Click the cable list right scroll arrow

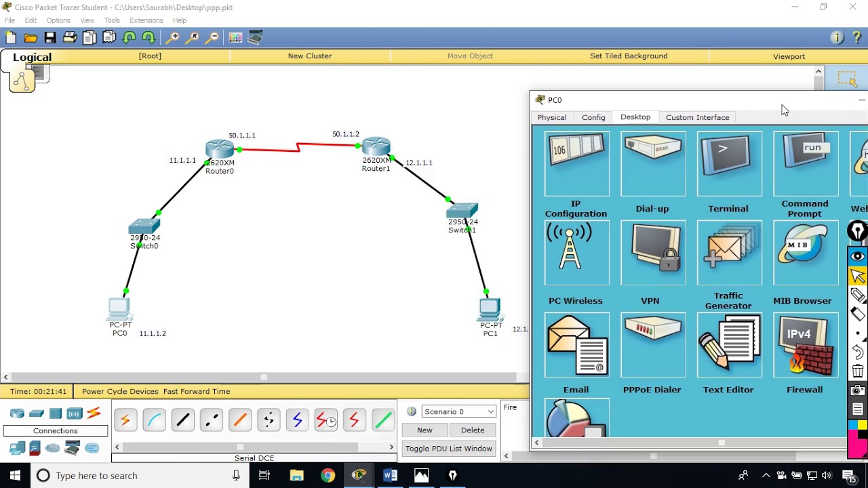tap(391, 447)
